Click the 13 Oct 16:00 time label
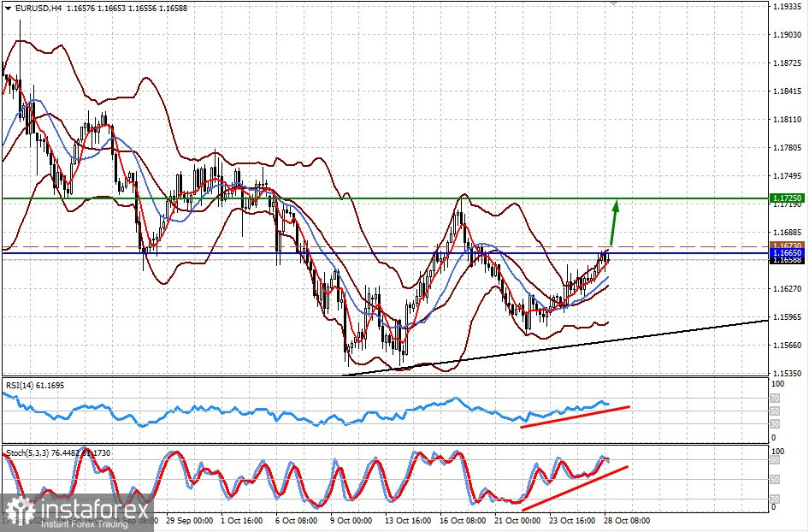The width and height of the screenshot is (809, 532). [408, 521]
